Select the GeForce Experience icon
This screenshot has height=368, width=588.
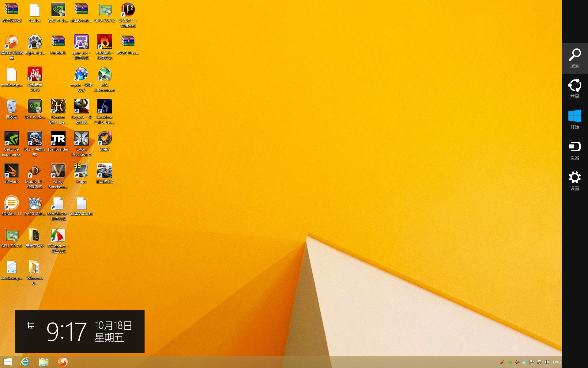point(12,144)
